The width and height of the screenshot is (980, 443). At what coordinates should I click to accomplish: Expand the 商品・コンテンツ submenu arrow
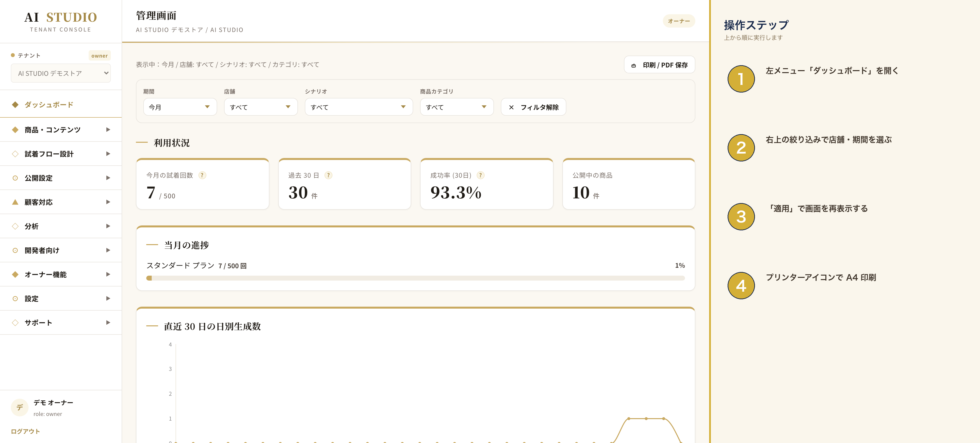pyautogui.click(x=108, y=130)
